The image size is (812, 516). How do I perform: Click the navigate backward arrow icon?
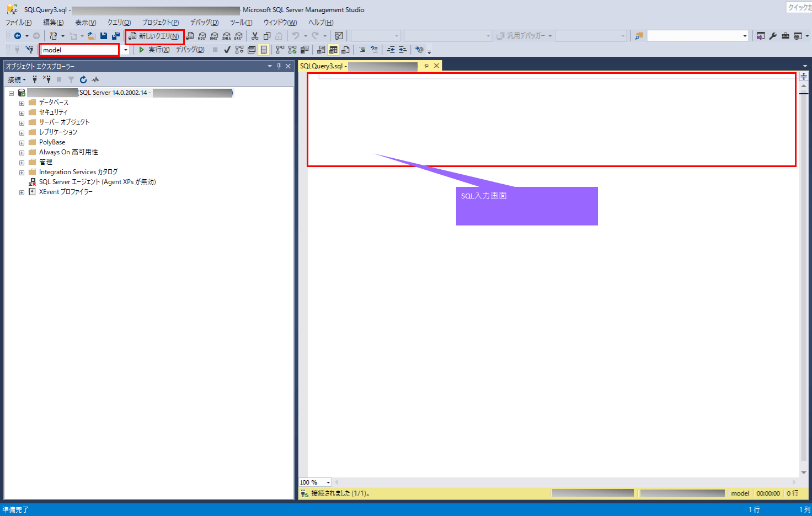point(18,36)
